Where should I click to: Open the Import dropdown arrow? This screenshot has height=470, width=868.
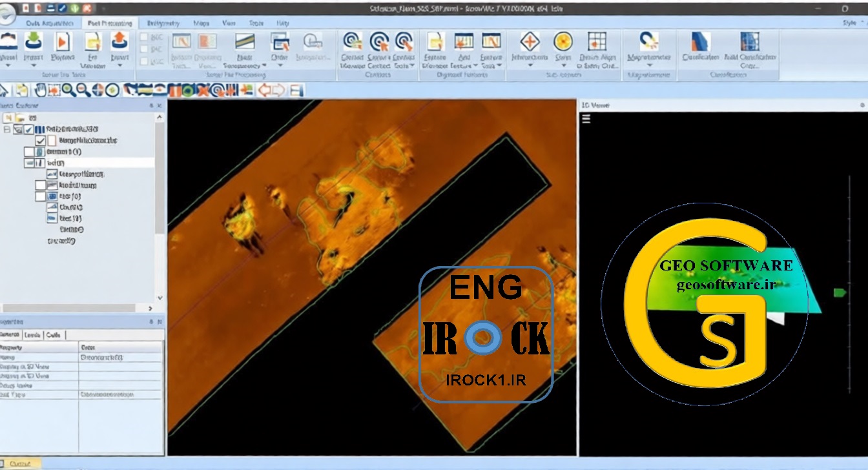click(x=33, y=66)
